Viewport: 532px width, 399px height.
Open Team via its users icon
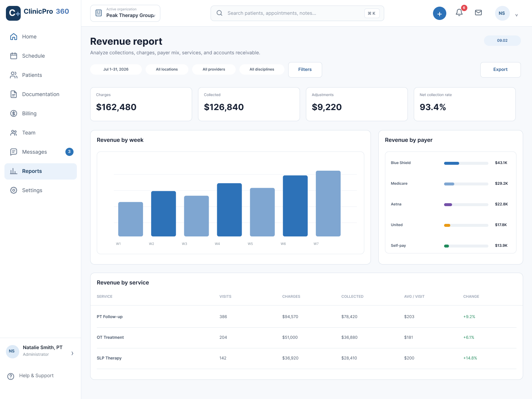click(14, 133)
